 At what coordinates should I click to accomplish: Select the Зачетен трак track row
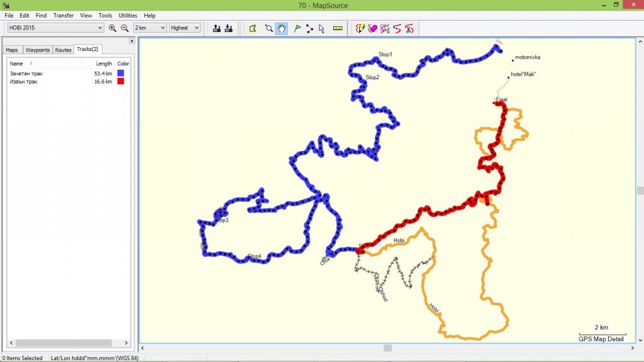[x=69, y=74]
